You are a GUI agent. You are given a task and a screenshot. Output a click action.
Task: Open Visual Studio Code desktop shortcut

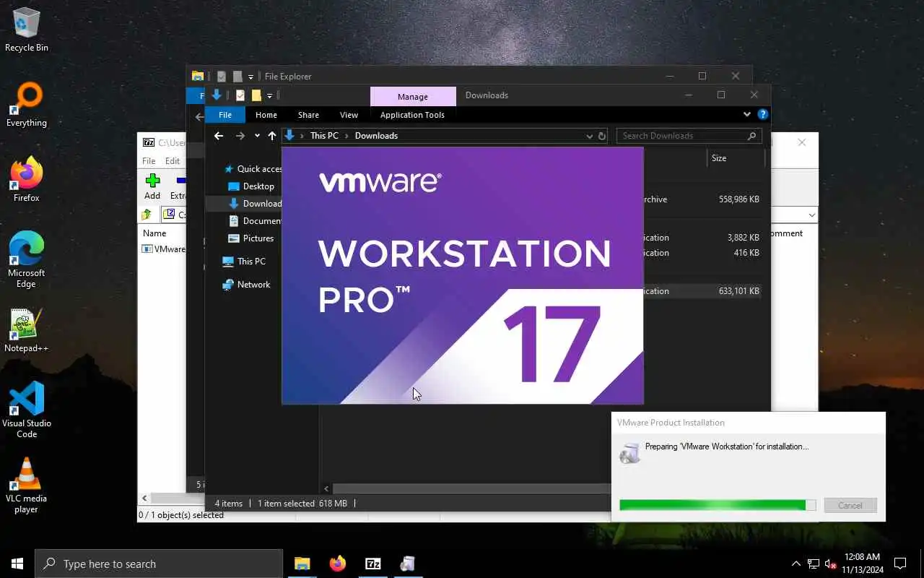(x=27, y=410)
